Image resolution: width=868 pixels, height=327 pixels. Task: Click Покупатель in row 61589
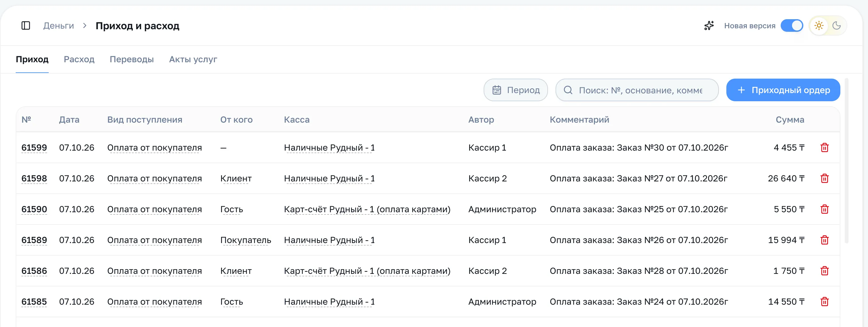point(246,240)
